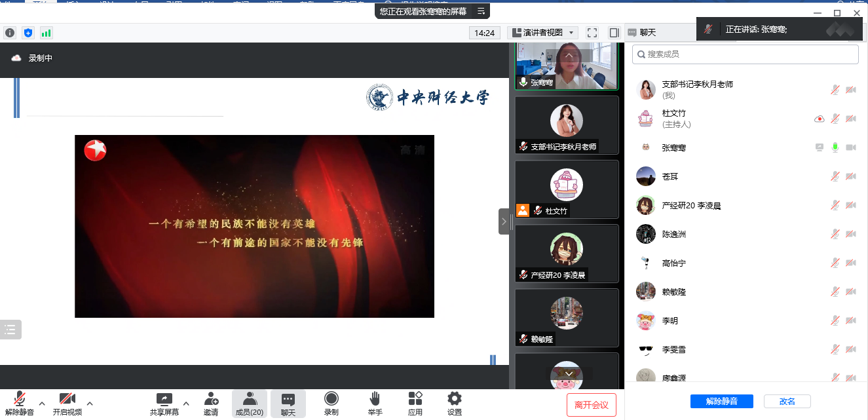Click the 搜索成员 search field
This screenshot has height=420, width=868.
click(x=745, y=54)
